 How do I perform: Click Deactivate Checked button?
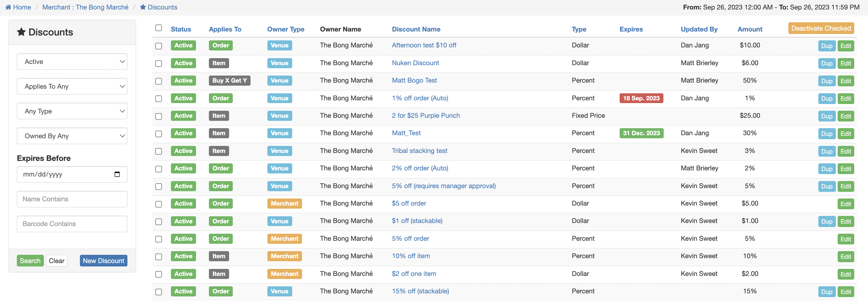(x=821, y=28)
